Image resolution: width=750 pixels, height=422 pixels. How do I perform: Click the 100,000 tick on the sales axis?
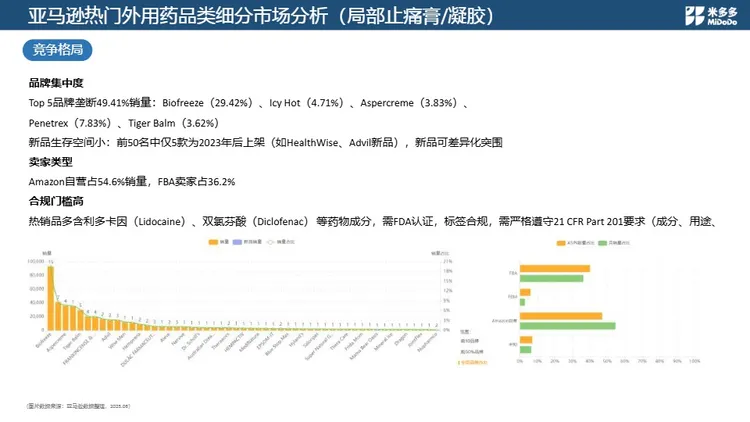tap(36, 261)
